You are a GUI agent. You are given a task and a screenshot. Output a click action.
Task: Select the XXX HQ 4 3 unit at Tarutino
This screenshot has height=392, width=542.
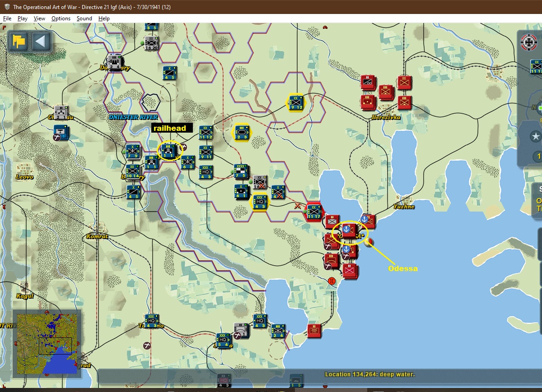coord(151,322)
